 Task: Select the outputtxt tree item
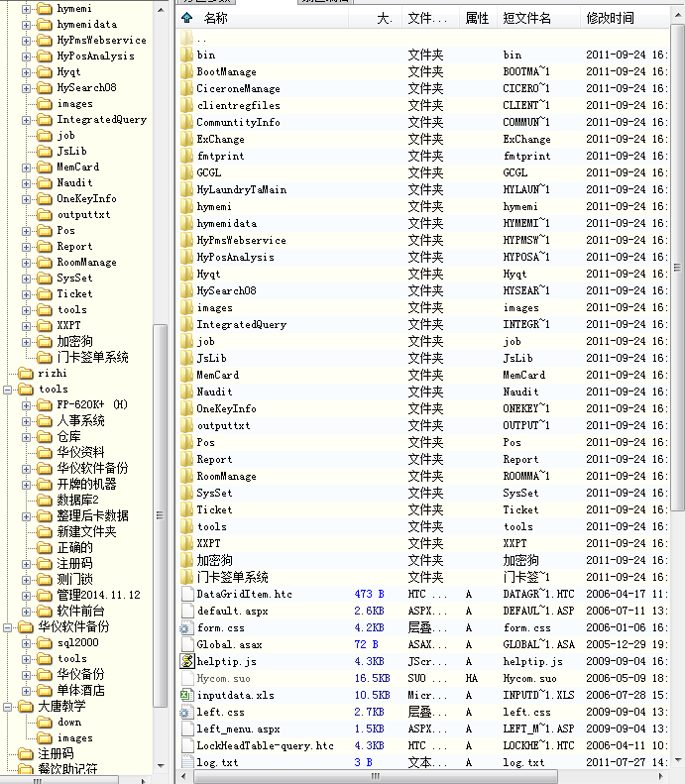83,214
